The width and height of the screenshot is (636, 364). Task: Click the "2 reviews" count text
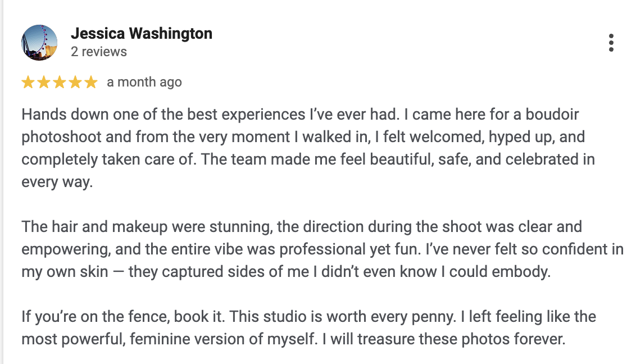(99, 52)
